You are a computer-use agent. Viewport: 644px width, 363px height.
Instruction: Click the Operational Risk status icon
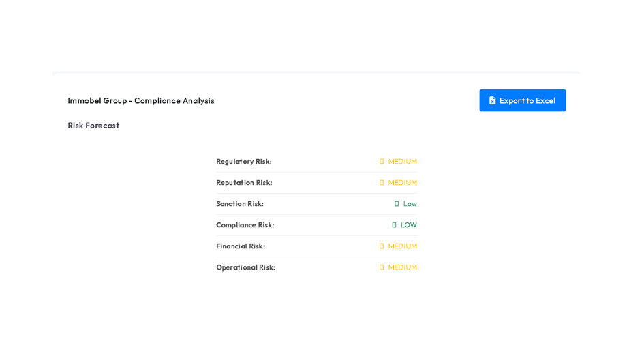coord(382,267)
